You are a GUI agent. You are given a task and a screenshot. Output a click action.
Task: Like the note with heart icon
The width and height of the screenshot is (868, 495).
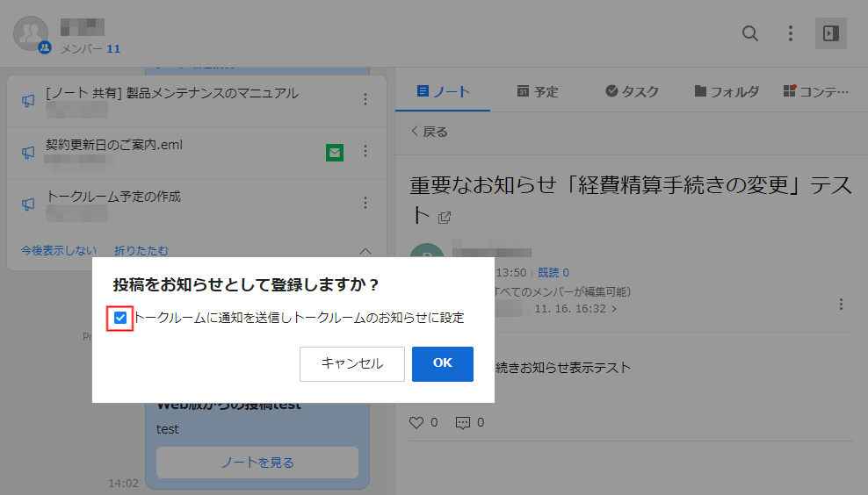coord(417,422)
